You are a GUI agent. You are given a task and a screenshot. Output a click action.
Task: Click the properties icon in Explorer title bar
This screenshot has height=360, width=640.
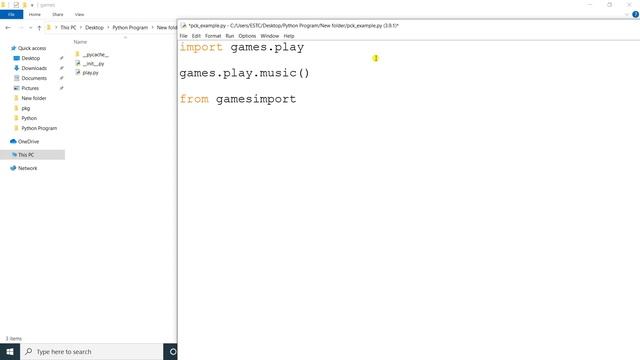click(x=16, y=5)
